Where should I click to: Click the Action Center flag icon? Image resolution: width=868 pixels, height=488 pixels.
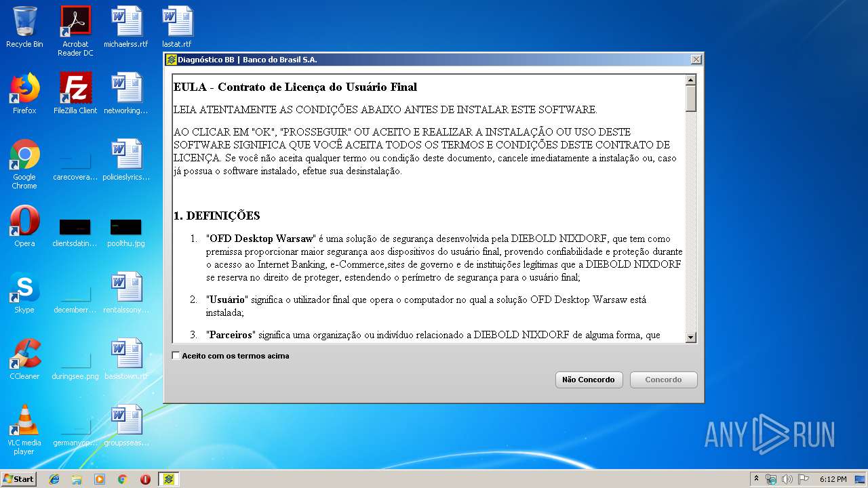pos(804,479)
